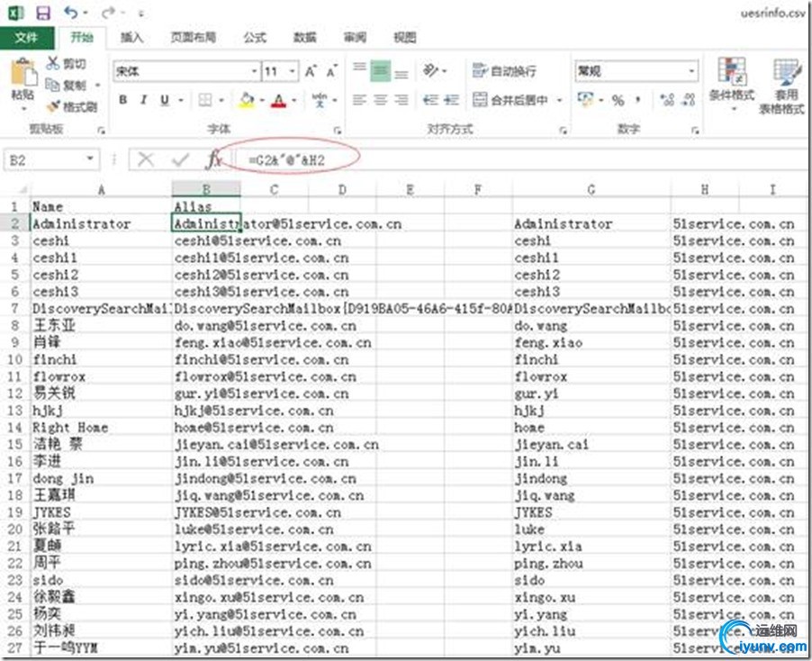Screen dimensions: 812x661
Task: Select cell A3 containing ceshi
Action: click(x=101, y=240)
